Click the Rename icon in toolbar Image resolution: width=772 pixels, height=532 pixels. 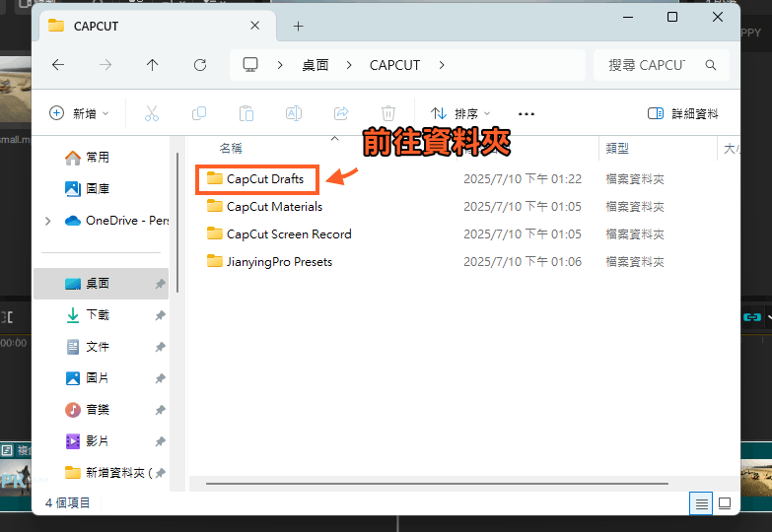coord(294,113)
